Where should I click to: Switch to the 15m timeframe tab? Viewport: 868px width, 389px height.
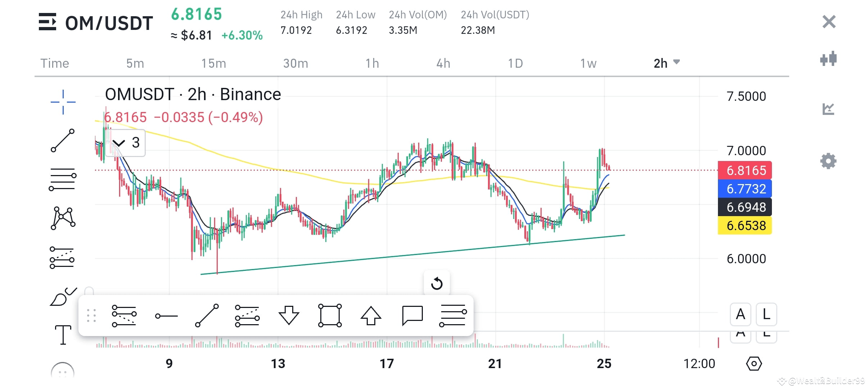pyautogui.click(x=213, y=63)
